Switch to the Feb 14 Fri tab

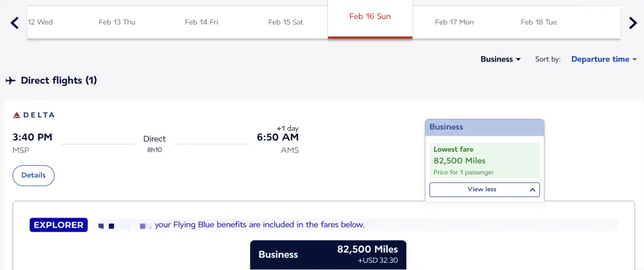(201, 22)
